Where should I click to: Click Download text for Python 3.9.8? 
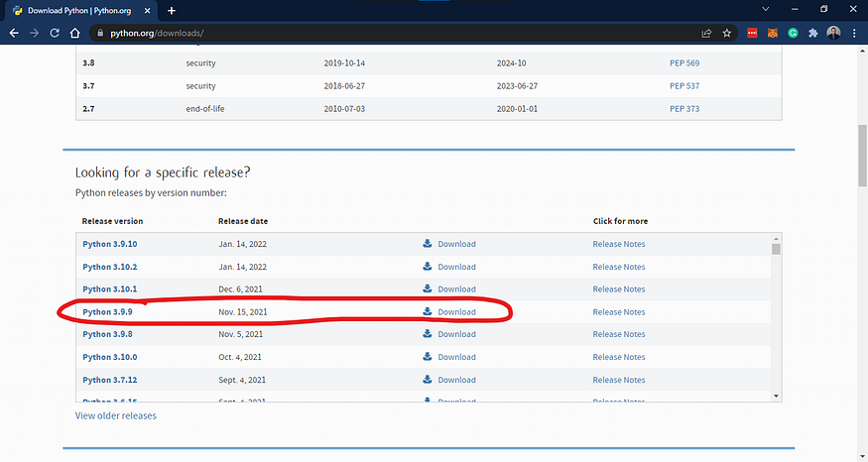[456, 334]
